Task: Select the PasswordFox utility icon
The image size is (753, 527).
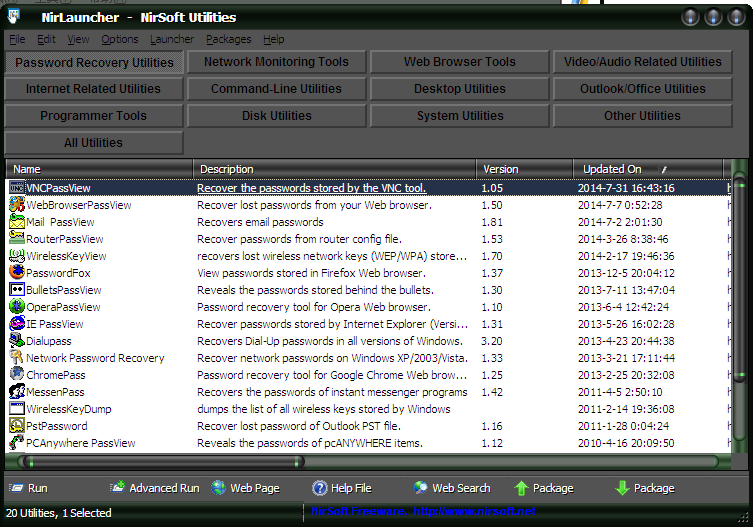Action: coord(17,273)
